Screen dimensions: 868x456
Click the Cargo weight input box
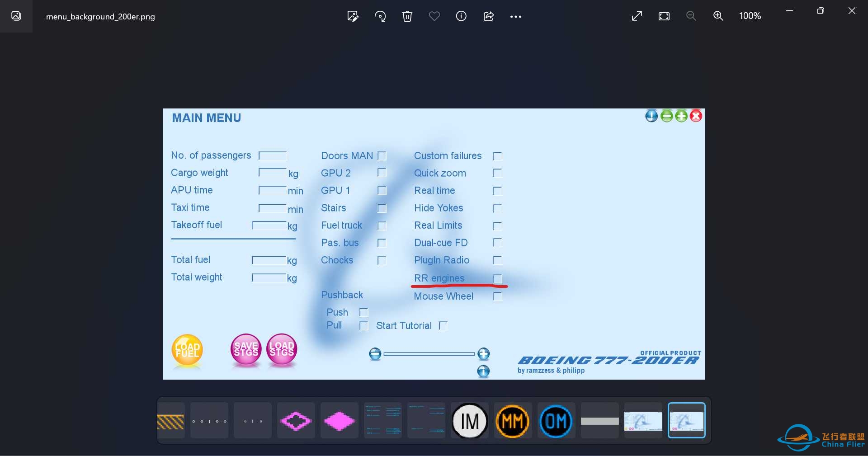click(273, 173)
